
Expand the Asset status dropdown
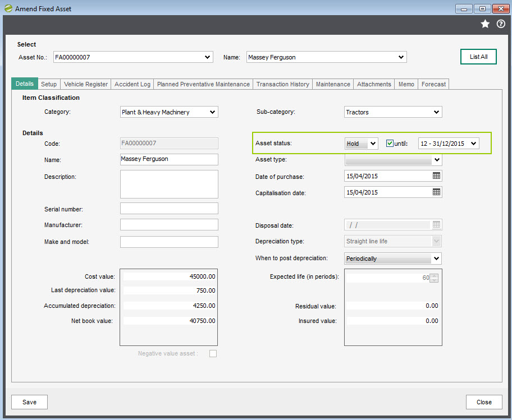click(361, 144)
